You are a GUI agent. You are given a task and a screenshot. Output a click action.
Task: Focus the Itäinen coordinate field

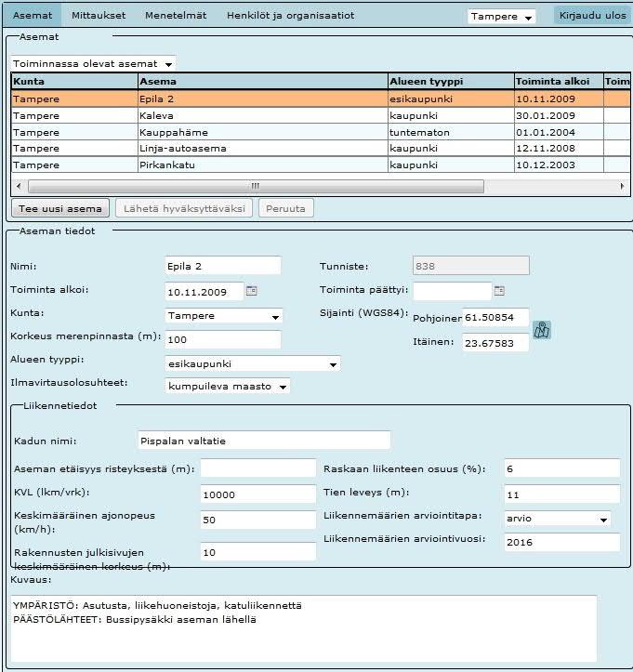495,343
